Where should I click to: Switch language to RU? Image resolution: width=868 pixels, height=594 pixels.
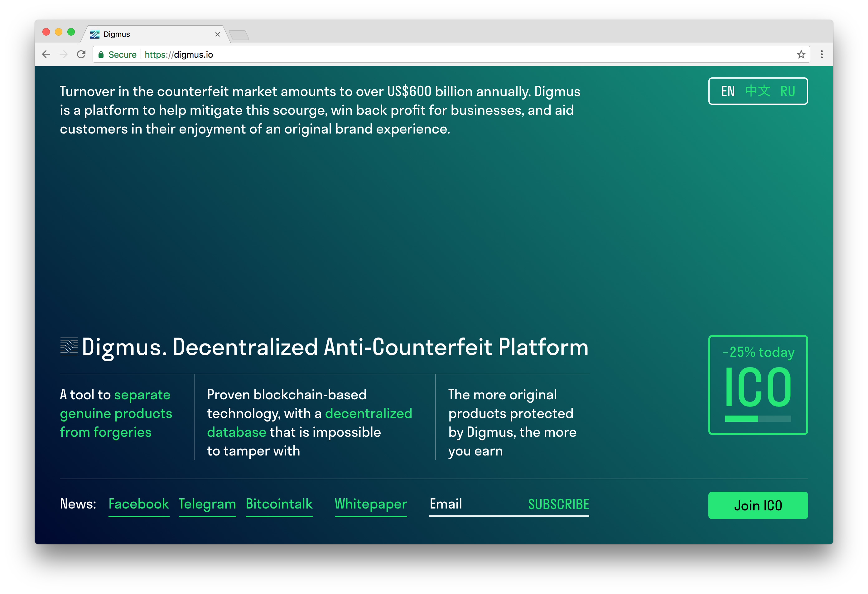click(x=788, y=91)
